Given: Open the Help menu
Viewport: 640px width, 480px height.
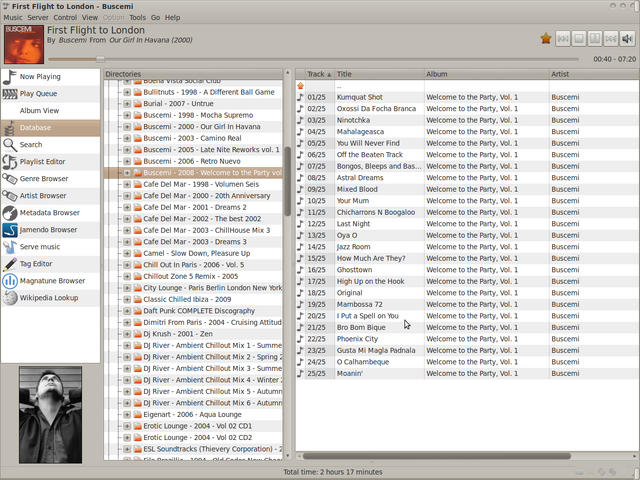Looking at the screenshot, I should pyautogui.click(x=172, y=18).
